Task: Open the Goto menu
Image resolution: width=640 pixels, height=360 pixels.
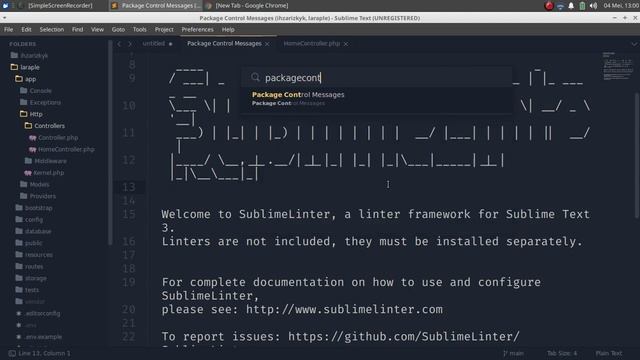Action: tap(118, 29)
